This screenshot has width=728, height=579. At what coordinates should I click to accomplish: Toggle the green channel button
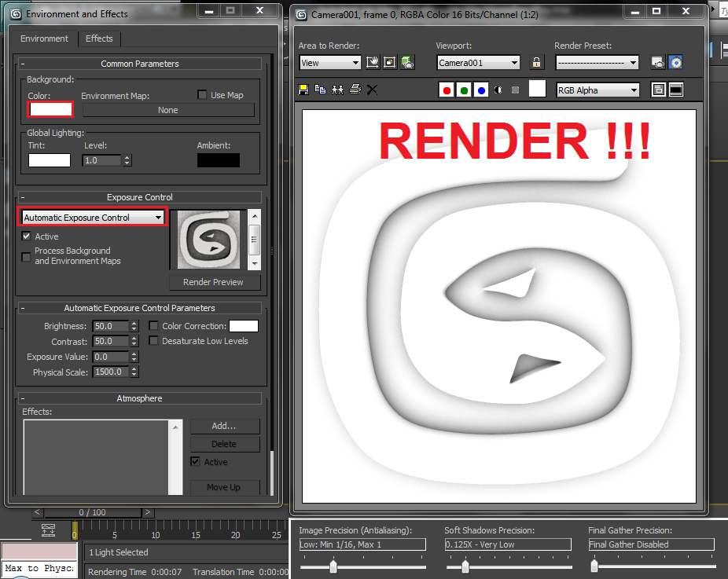[x=464, y=90]
